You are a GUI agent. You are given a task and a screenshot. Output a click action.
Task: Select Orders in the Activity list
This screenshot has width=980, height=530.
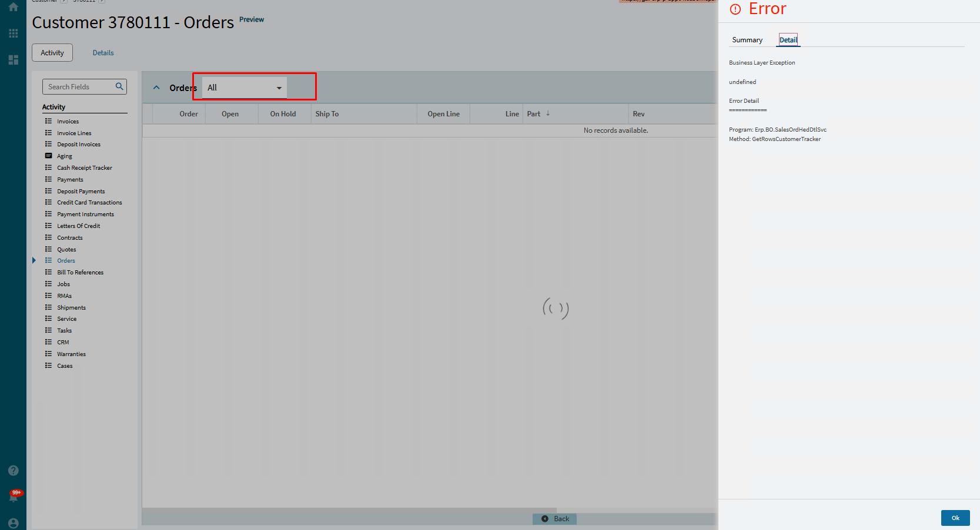(66, 261)
